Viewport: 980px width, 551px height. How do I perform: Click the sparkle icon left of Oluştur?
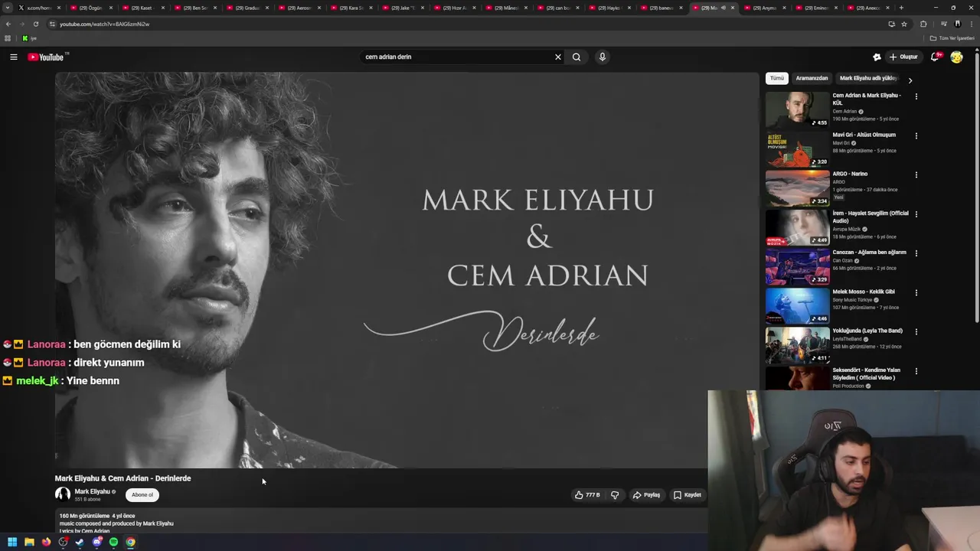(x=877, y=57)
